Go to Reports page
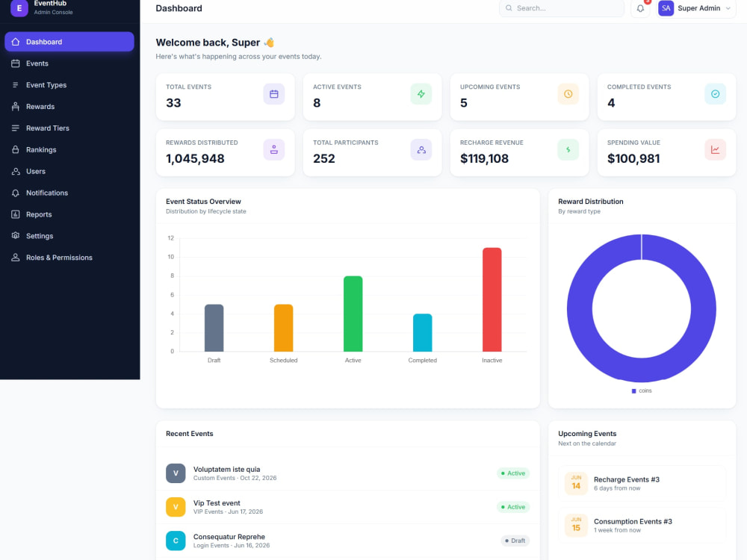The width and height of the screenshot is (747, 560). point(69,214)
